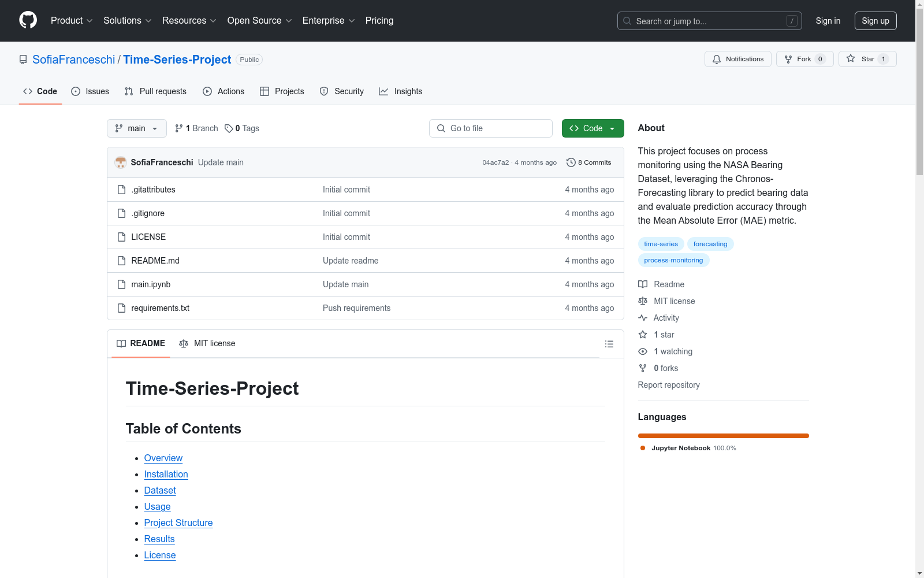The height and width of the screenshot is (578, 924).
Task: Open the main.ipynb file
Action: click(x=151, y=284)
